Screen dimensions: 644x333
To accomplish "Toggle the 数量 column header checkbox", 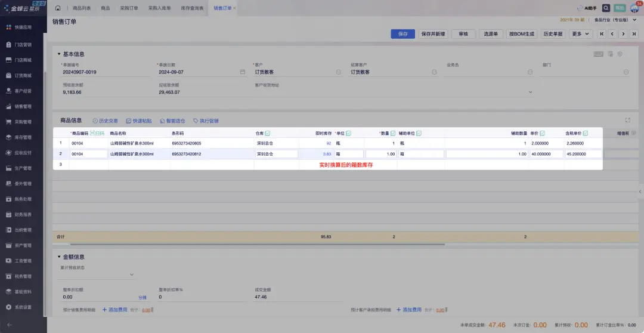I will click(393, 133).
